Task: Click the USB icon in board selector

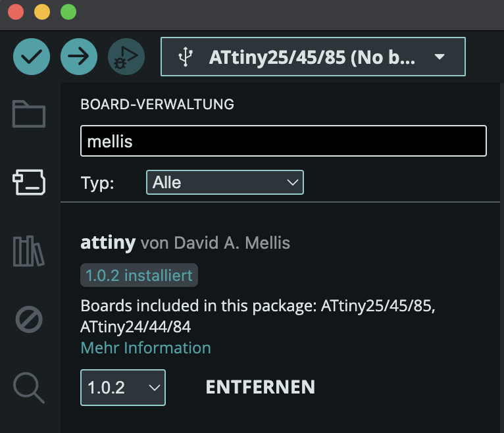Action: click(x=186, y=57)
